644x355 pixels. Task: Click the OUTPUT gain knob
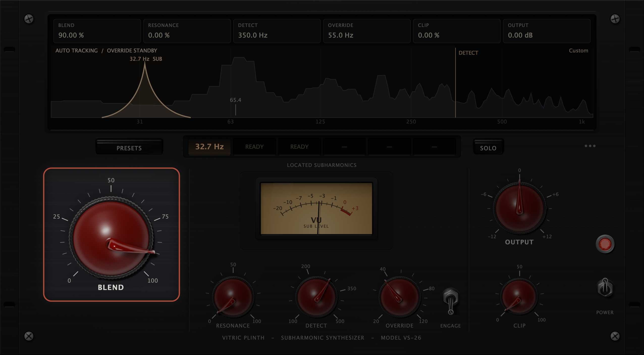tap(519, 208)
